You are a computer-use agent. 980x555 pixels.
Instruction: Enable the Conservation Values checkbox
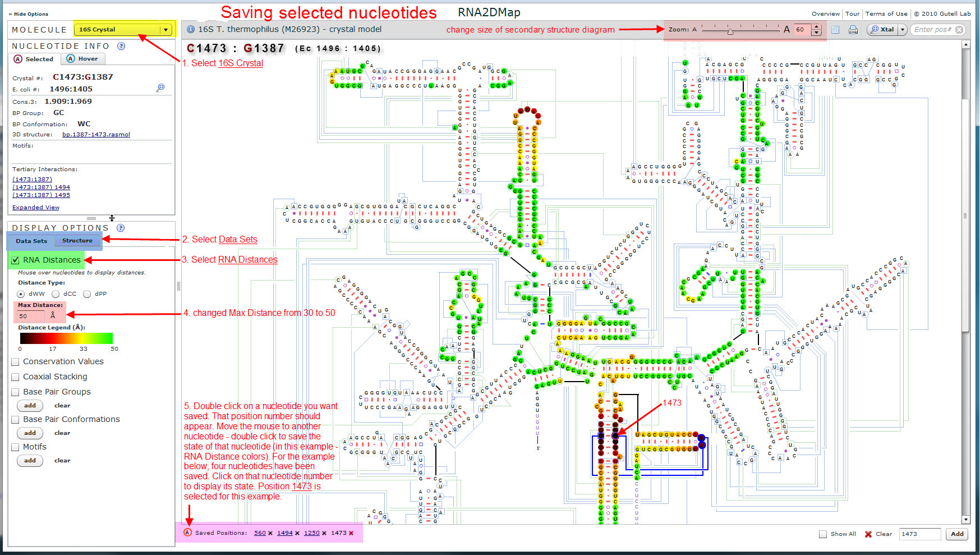[x=16, y=362]
